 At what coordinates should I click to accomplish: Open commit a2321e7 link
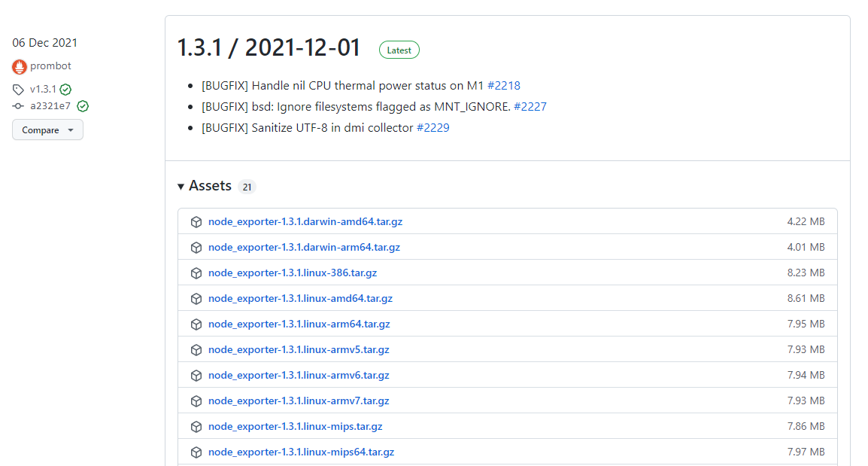tap(50, 106)
